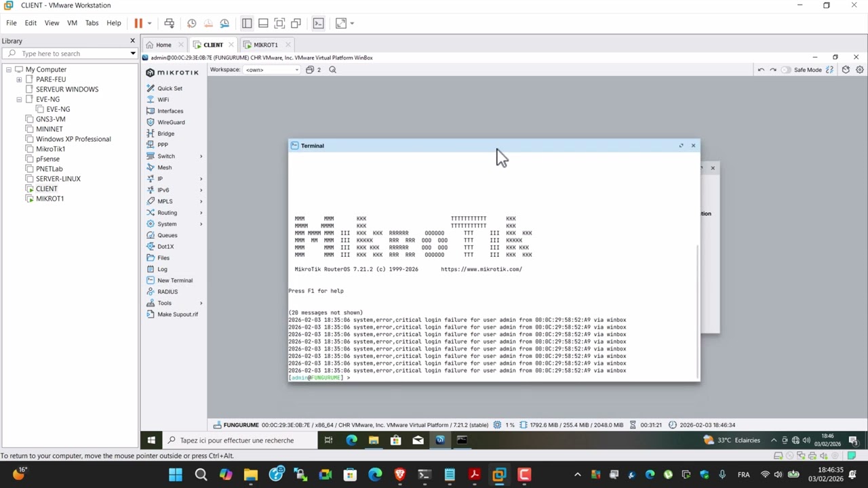Click the VMware take snapshot icon
This screenshot has height=488, width=868.
pos(192,23)
